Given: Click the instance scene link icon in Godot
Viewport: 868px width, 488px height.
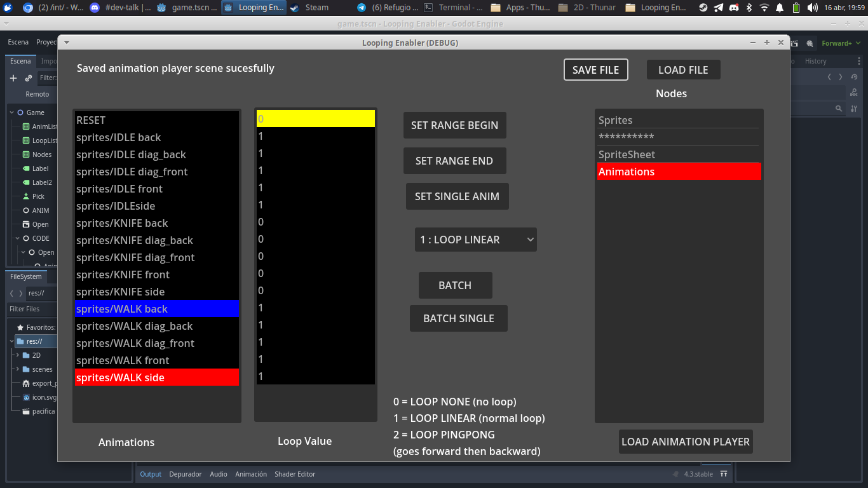Looking at the screenshot, I should pos(29,78).
